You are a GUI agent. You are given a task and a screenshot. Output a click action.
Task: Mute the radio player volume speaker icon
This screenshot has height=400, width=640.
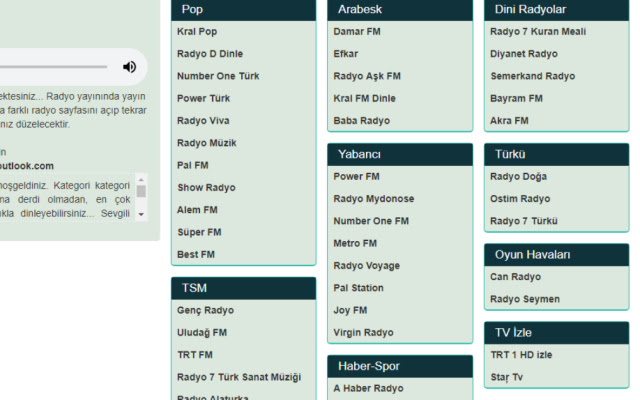click(x=129, y=67)
